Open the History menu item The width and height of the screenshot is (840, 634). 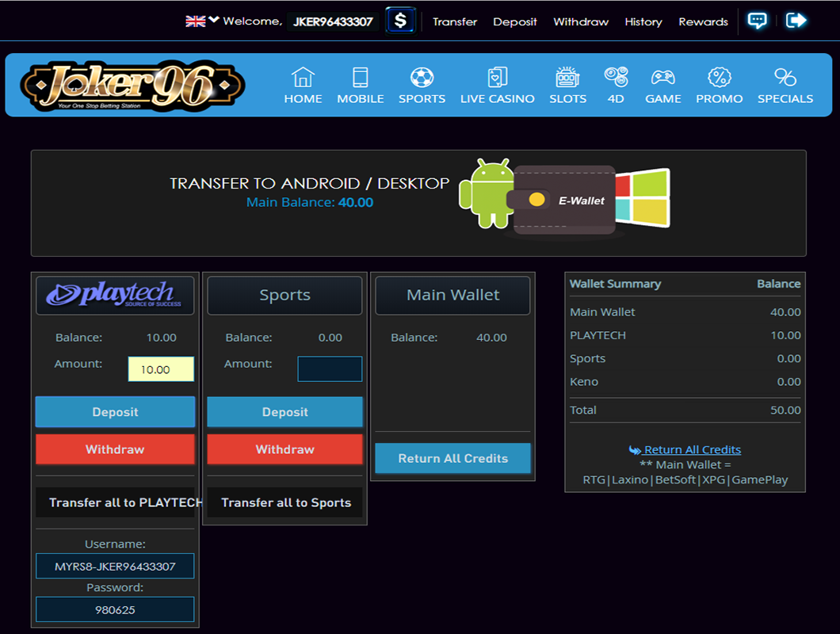pyautogui.click(x=643, y=21)
